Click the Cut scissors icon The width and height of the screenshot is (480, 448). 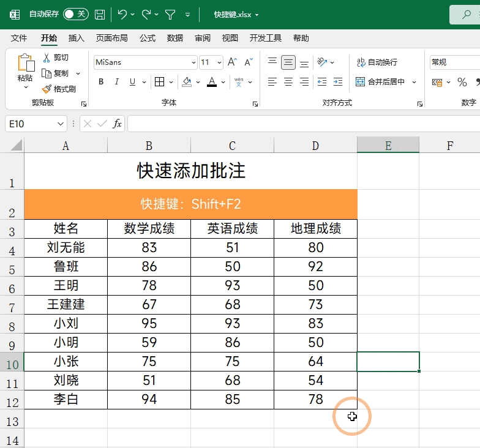(47, 58)
